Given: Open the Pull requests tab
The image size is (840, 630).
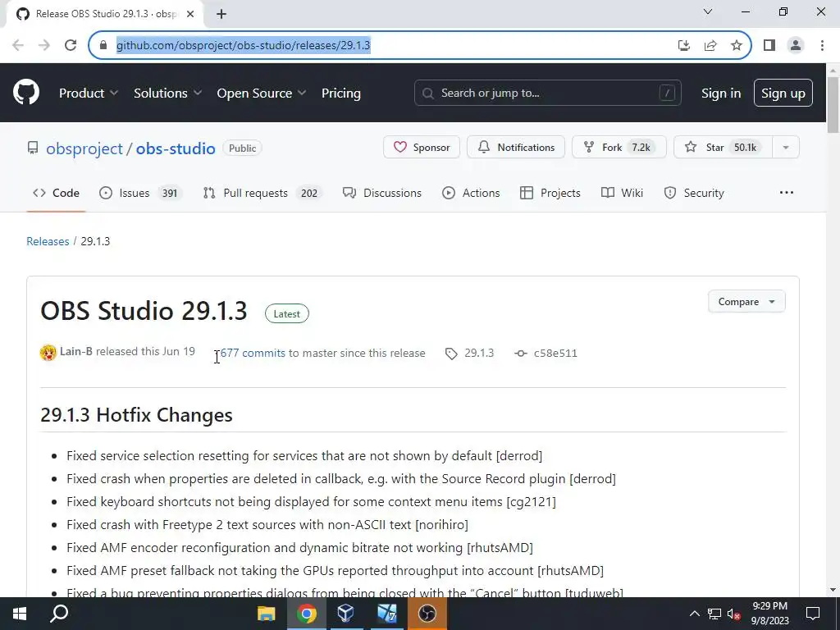Looking at the screenshot, I should tap(262, 193).
